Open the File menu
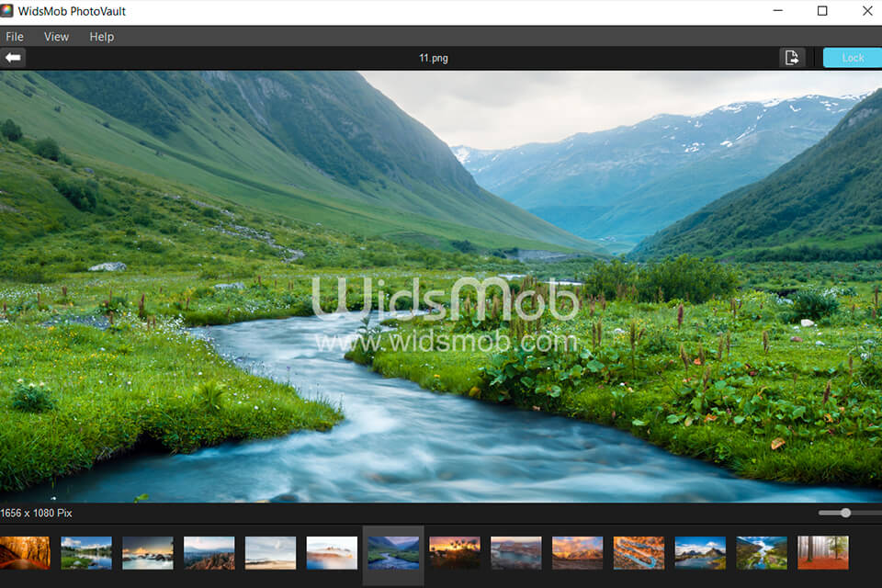 tap(15, 37)
